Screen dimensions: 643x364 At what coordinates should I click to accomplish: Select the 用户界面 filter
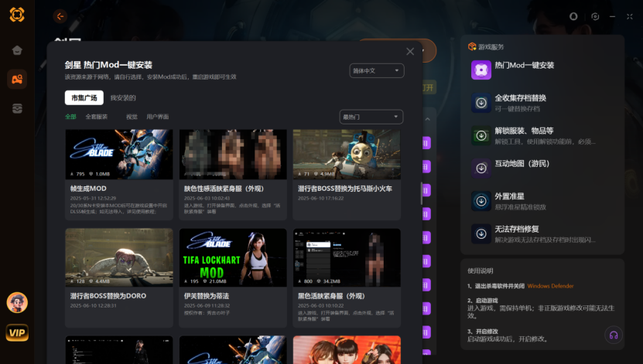pos(158,117)
